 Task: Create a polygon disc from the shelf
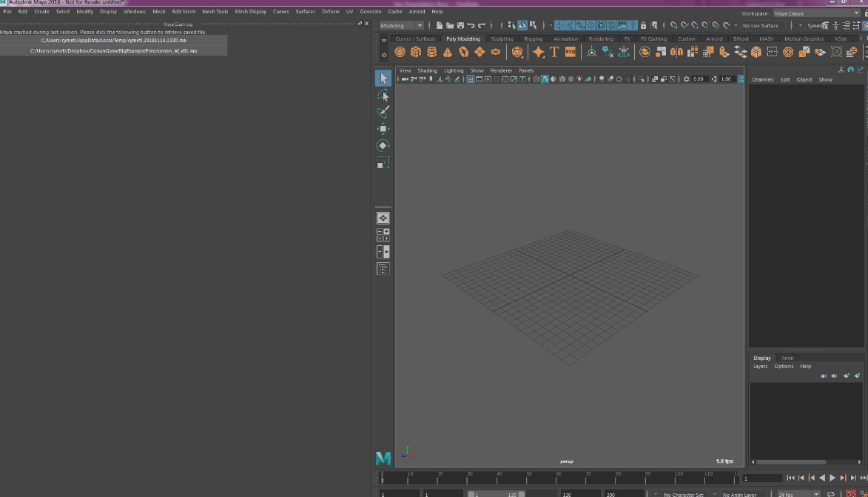pos(496,52)
